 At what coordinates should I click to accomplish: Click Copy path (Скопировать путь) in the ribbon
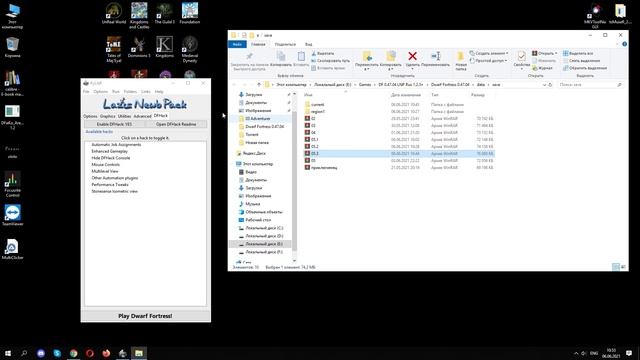point(330,61)
